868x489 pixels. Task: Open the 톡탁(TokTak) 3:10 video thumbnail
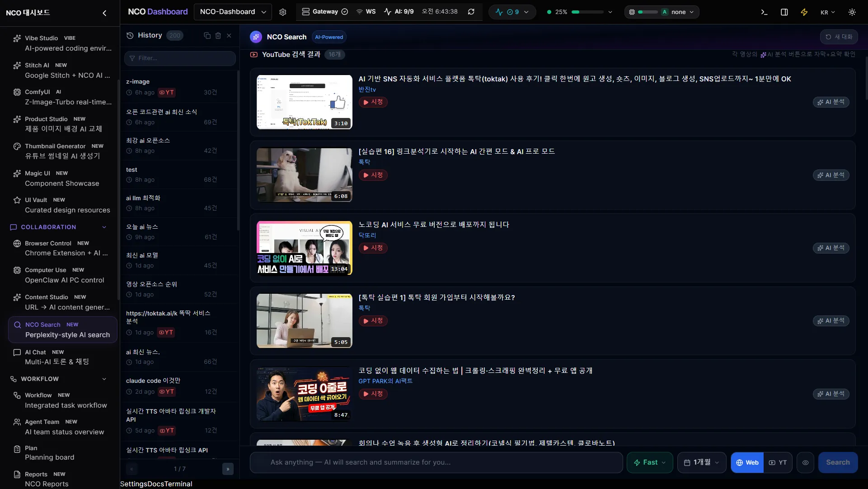click(x=305, y=102)
